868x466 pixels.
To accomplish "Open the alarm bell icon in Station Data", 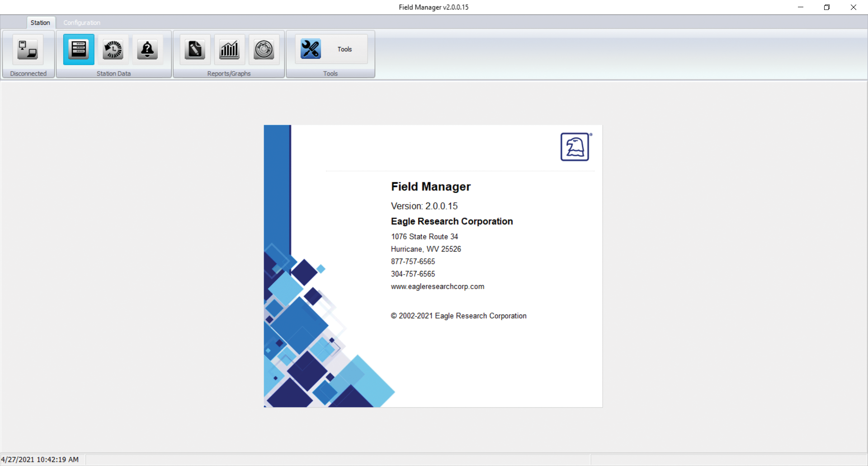I will click(x=147, y=49).
